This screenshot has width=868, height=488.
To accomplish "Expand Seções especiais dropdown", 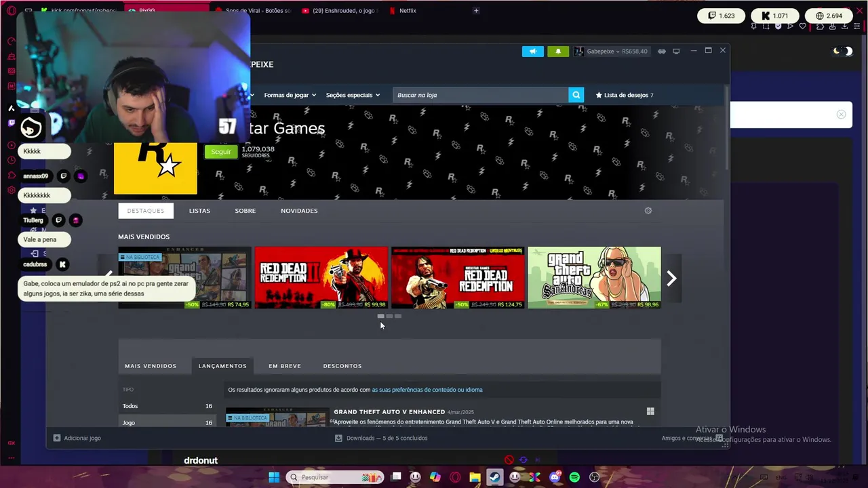I will tap(353, 95).
